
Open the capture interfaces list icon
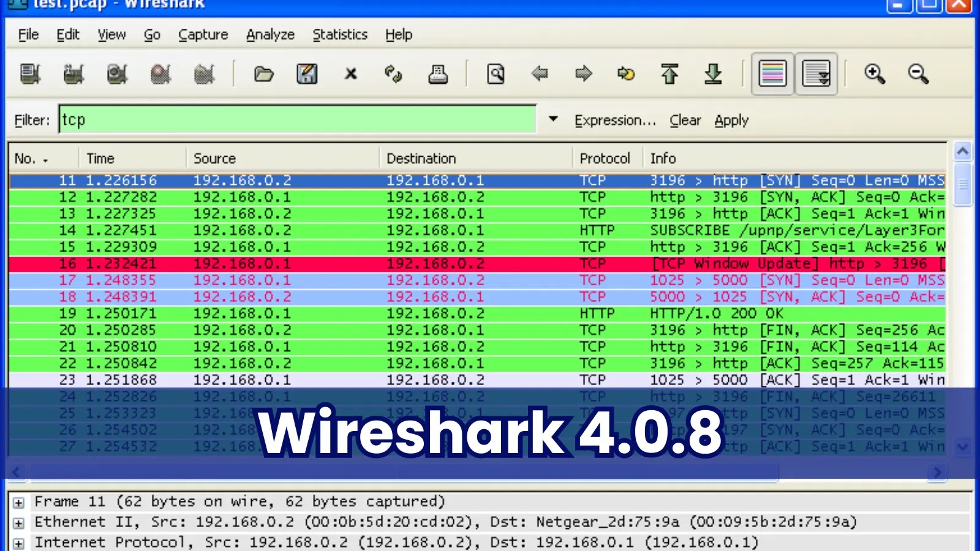tap(30, 74)
